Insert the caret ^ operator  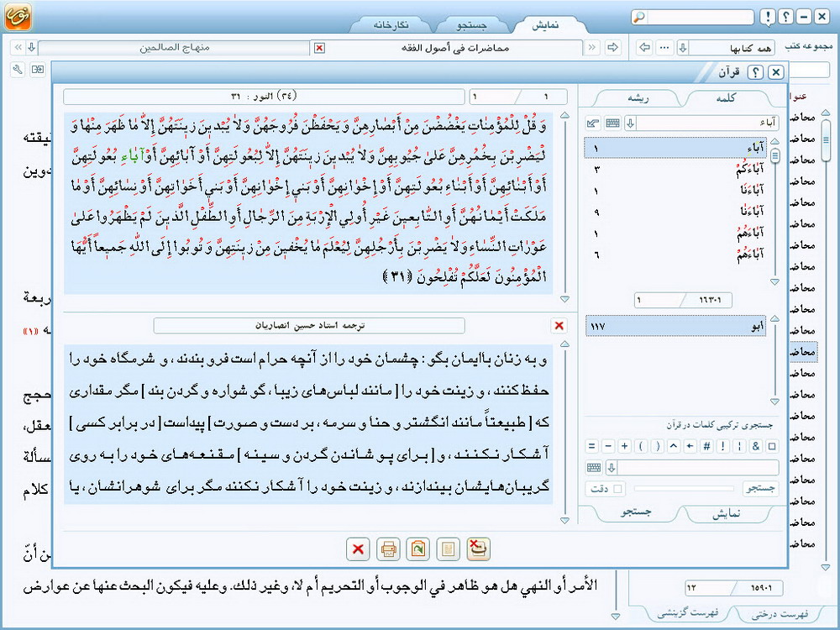pyautogui.click(x=674, y=446)
